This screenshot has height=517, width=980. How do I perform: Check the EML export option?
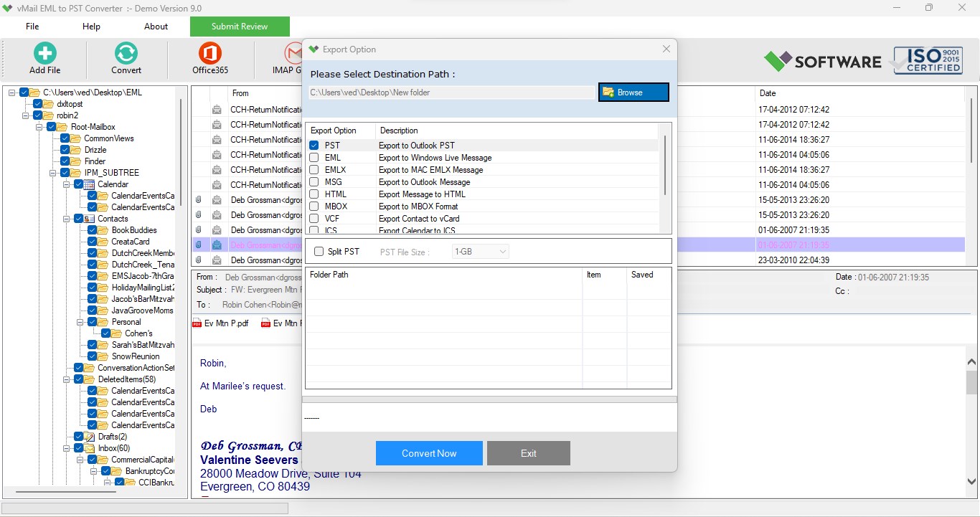pos(314,158)
